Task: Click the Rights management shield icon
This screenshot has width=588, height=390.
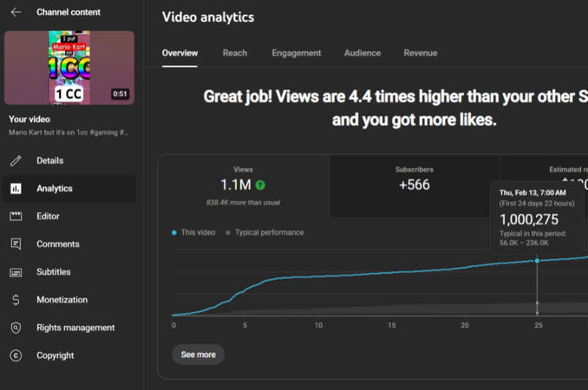Action: coord(16,328)
